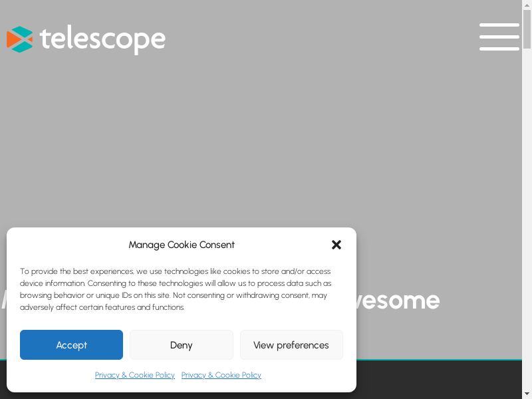
Task: Accept all cookies
Action: [71, 344]
